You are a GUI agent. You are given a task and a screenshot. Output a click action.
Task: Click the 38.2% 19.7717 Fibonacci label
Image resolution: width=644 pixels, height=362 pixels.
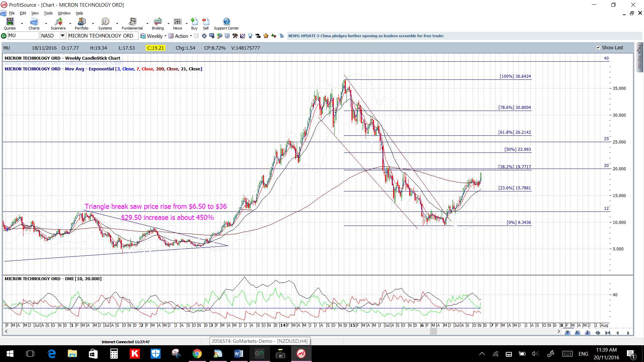(x=515, y=167)
